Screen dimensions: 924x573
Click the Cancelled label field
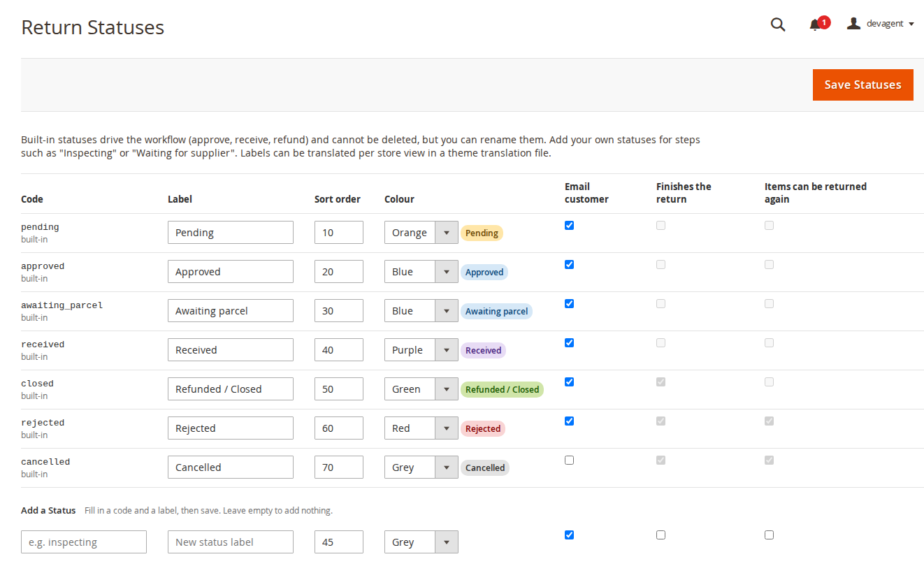[231, 467]
